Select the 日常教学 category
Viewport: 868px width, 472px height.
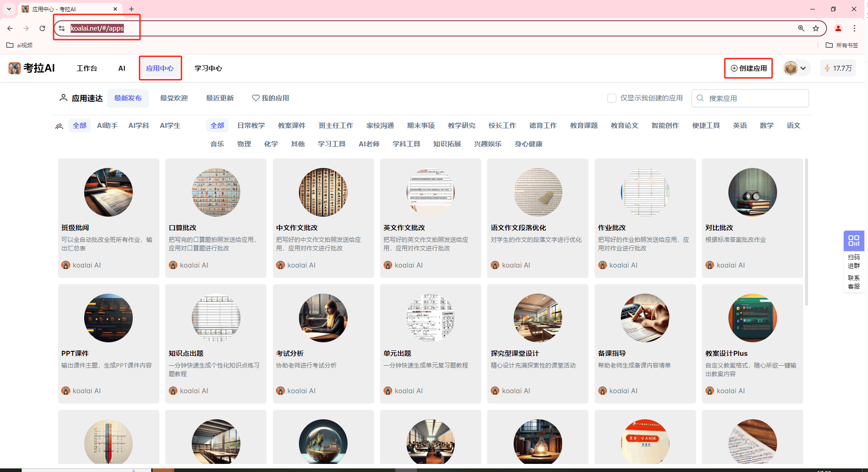tap(251, 125)
